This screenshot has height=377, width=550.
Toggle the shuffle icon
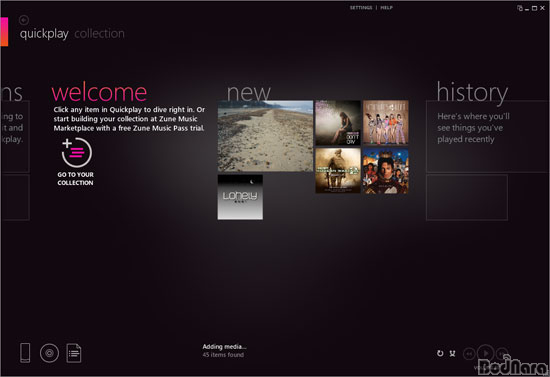452,354
